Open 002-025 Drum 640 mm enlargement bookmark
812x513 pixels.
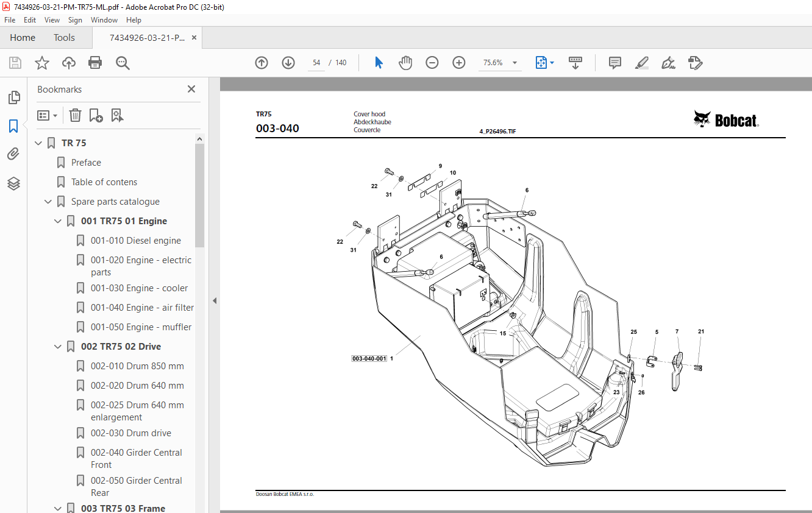pos(137,411)
